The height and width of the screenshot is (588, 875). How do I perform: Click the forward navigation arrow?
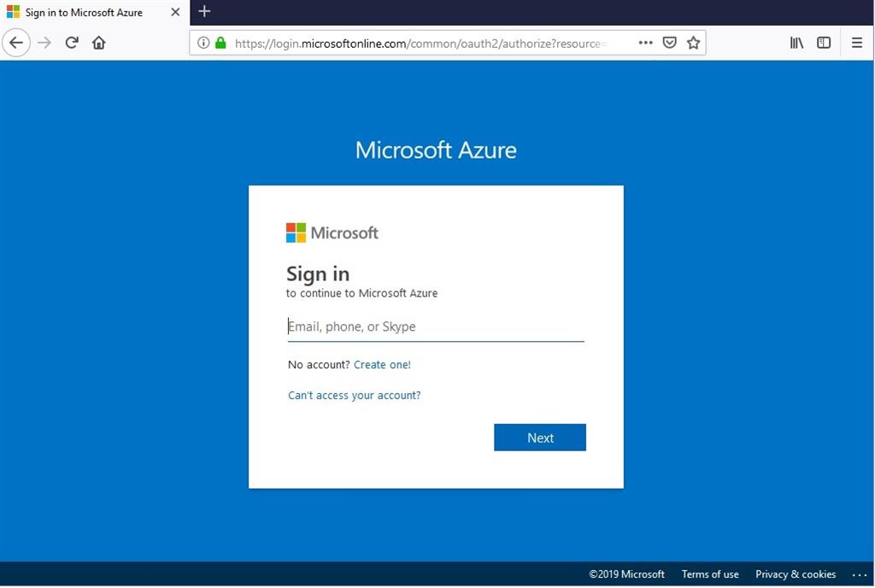tap(44, 42)
